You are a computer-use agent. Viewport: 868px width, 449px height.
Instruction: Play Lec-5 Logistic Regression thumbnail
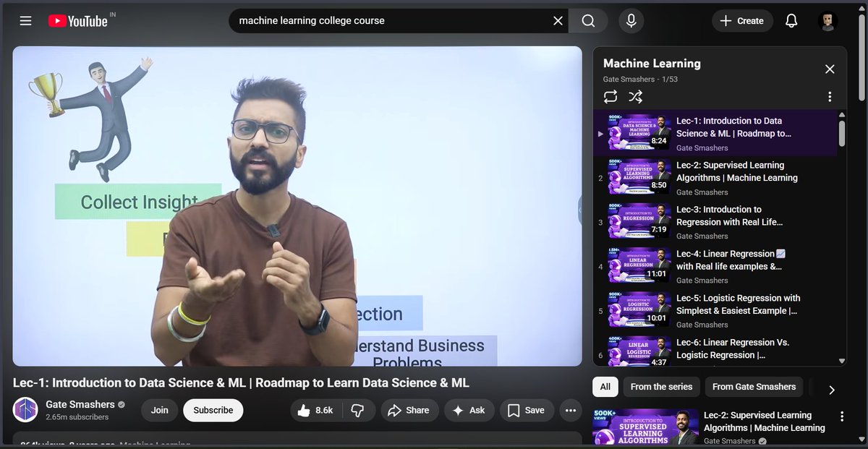tap(639, 310)
